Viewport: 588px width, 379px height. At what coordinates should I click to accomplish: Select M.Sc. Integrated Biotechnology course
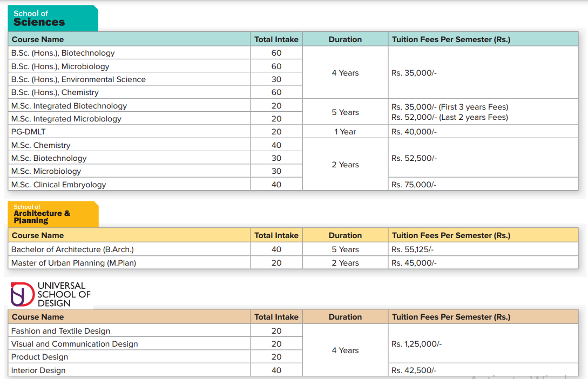[x=69, y=106]
